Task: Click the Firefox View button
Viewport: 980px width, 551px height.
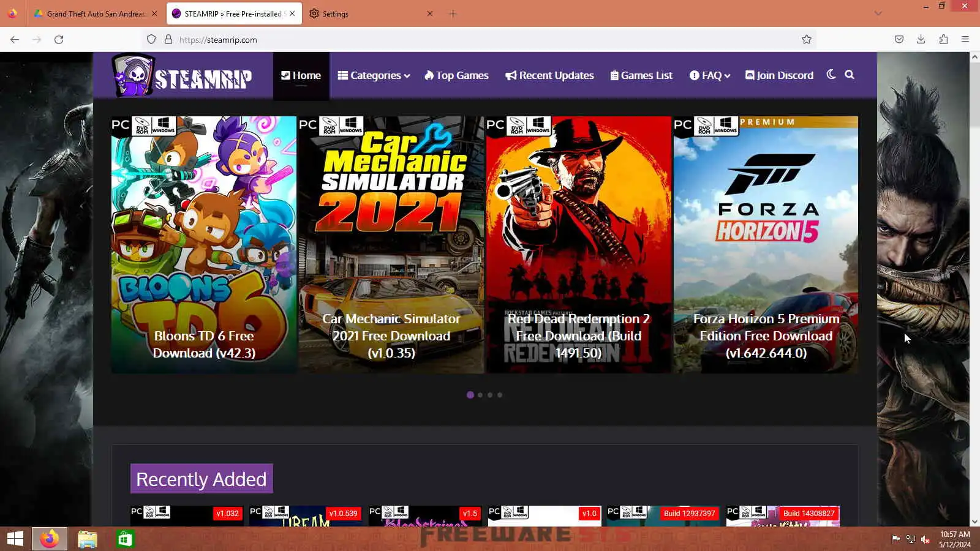Action: (x=12, y=13)
